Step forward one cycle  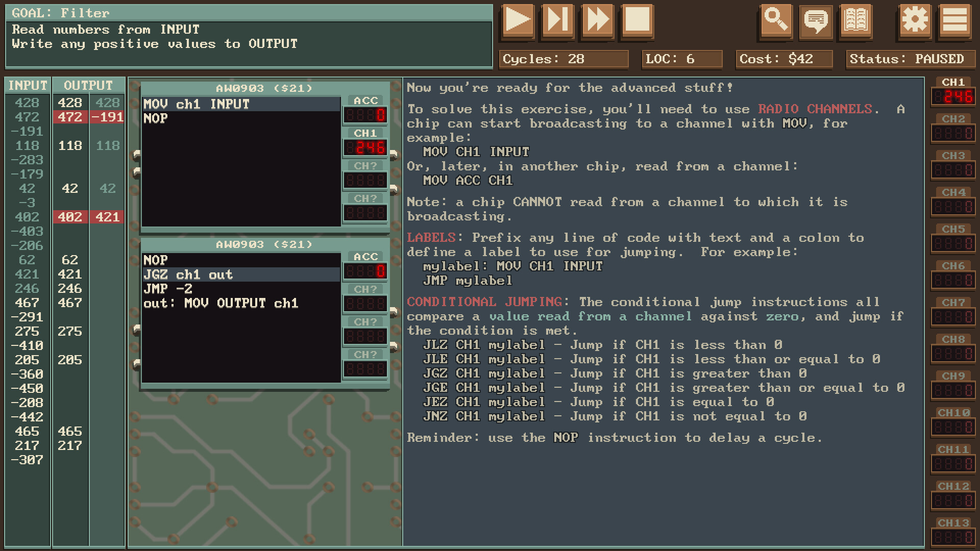click(x=557, y=21)
